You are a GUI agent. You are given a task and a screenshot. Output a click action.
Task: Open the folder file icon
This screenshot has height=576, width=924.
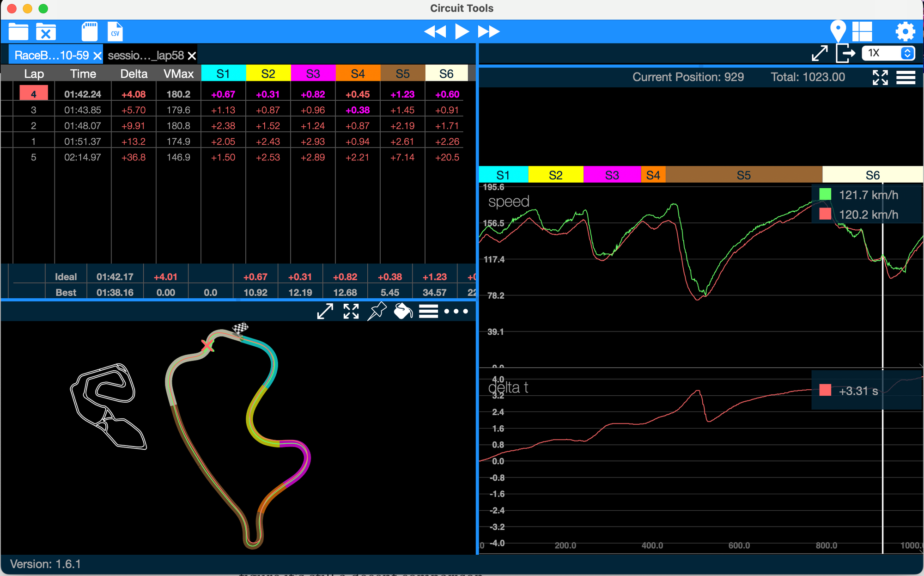[18, 32]
